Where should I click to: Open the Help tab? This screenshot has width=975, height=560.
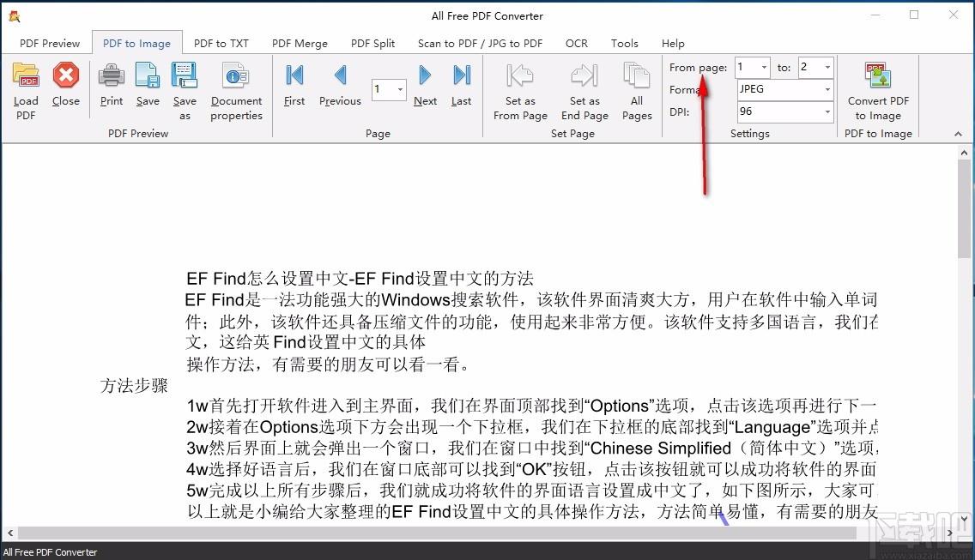673,44
